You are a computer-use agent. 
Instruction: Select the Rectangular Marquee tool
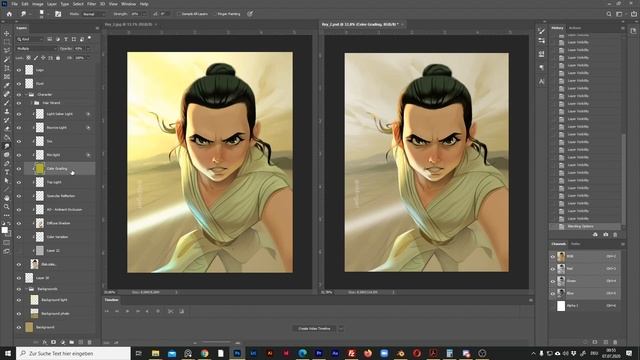(x=7, y=42)
